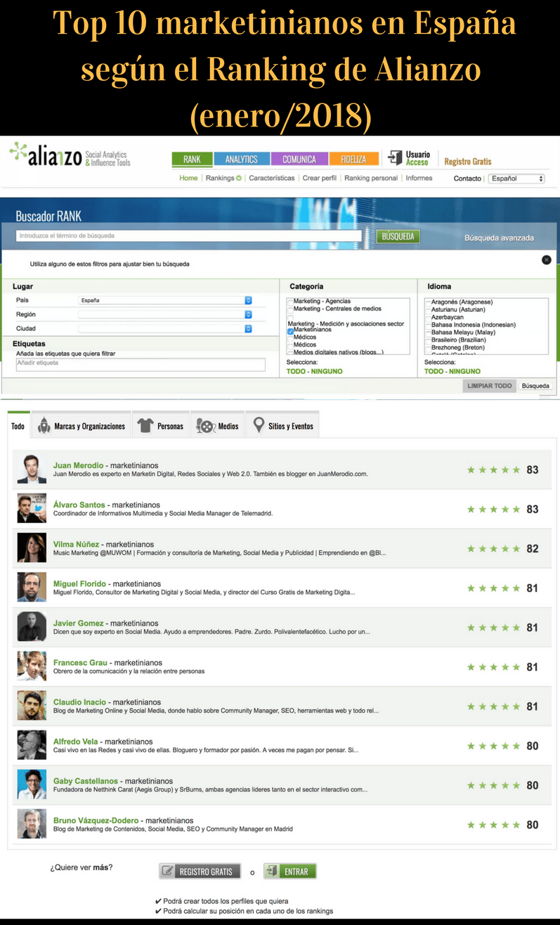This screenshot has height=925, width=560.
Task: Open the Español site language selector
Action: [x=516, y=179]
